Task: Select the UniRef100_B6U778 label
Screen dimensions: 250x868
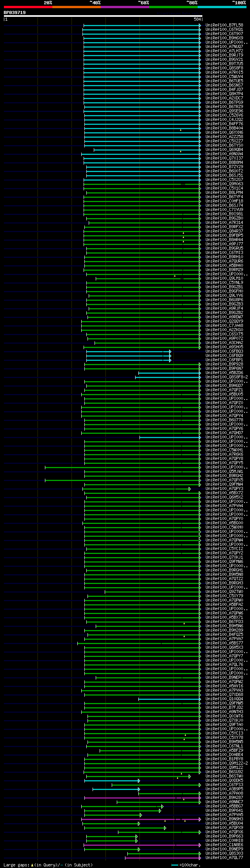Action: (224, 420)
